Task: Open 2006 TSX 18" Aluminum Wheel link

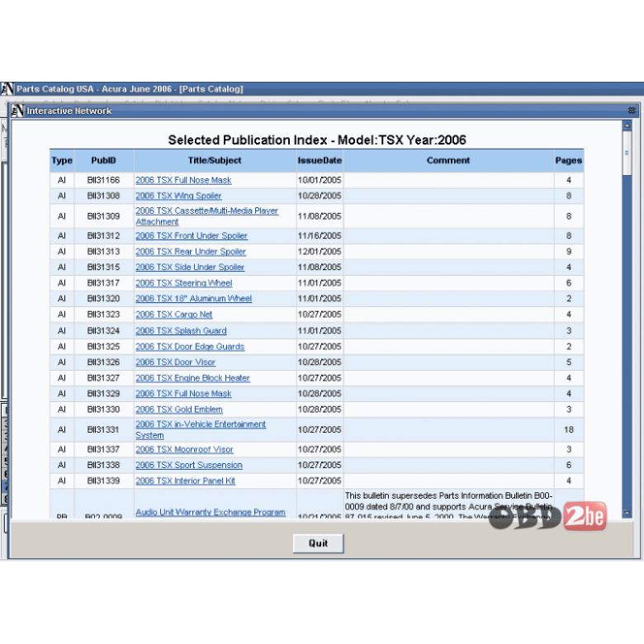Action: pos(193,299)
